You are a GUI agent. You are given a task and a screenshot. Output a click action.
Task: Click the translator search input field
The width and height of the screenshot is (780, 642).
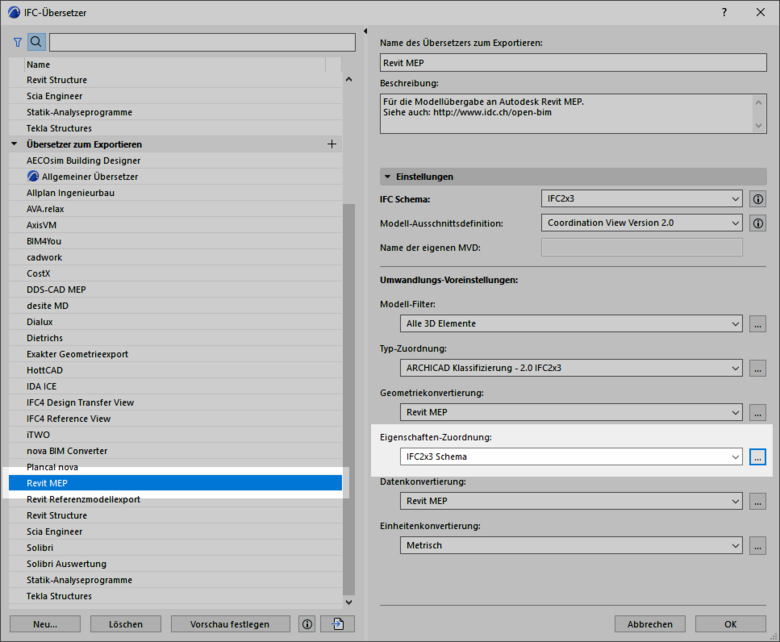[x=202, y=42]
